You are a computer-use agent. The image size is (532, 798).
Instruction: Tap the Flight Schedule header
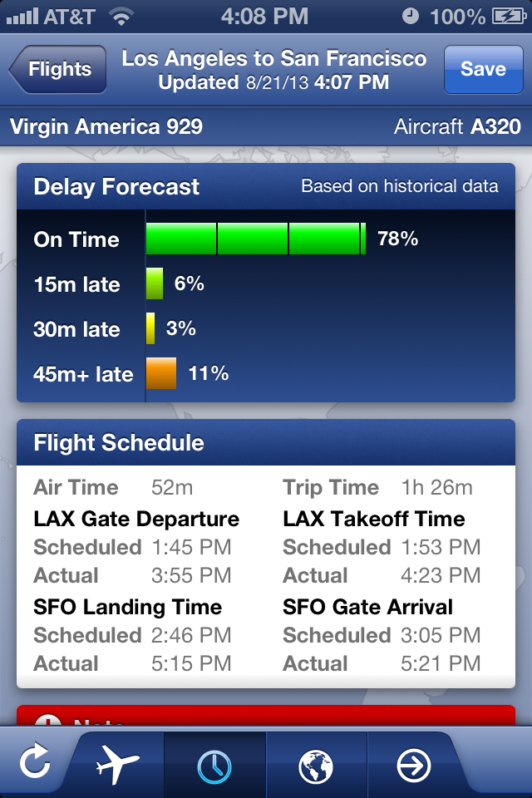pyautogui.click(x=266, y=442)
